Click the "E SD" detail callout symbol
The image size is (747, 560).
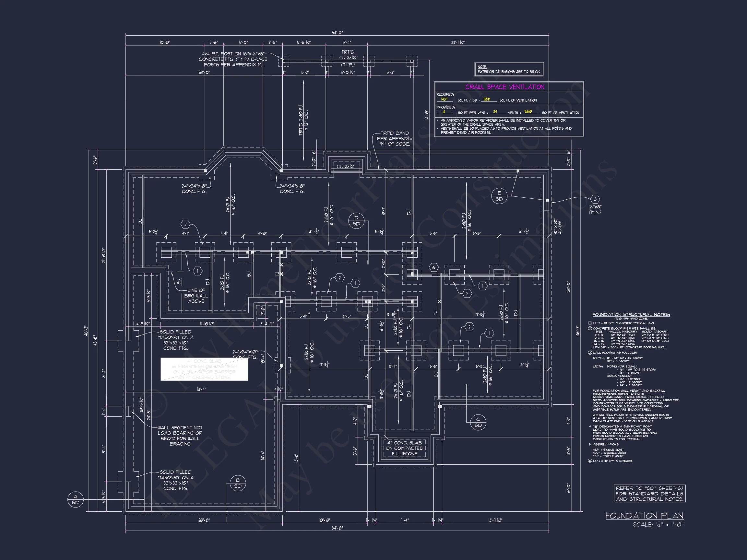tap(499, 196)
